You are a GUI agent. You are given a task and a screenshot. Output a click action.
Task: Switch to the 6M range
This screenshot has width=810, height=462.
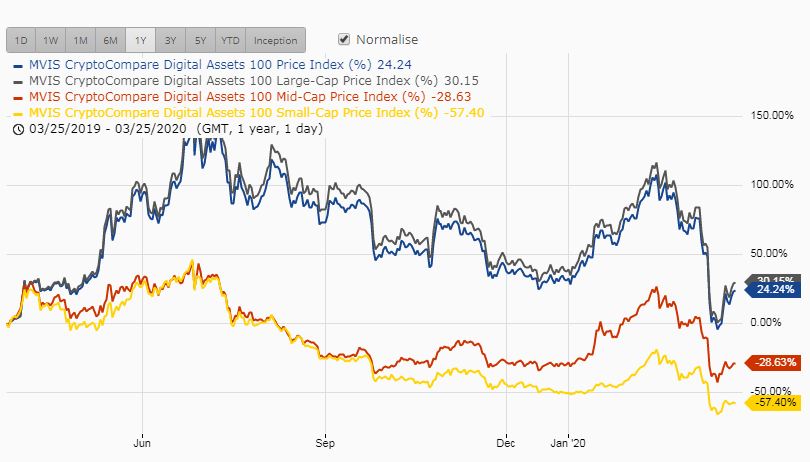(111, 40)
